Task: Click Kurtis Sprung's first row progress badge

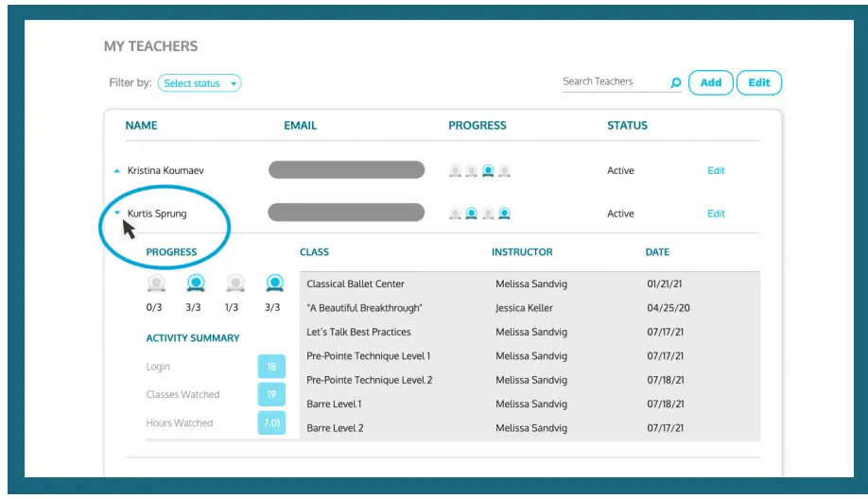Action: coord(455,214)
